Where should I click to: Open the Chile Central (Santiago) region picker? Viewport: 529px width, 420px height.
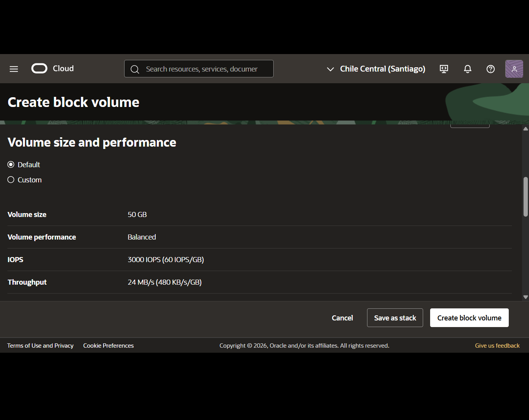(382, 69)
